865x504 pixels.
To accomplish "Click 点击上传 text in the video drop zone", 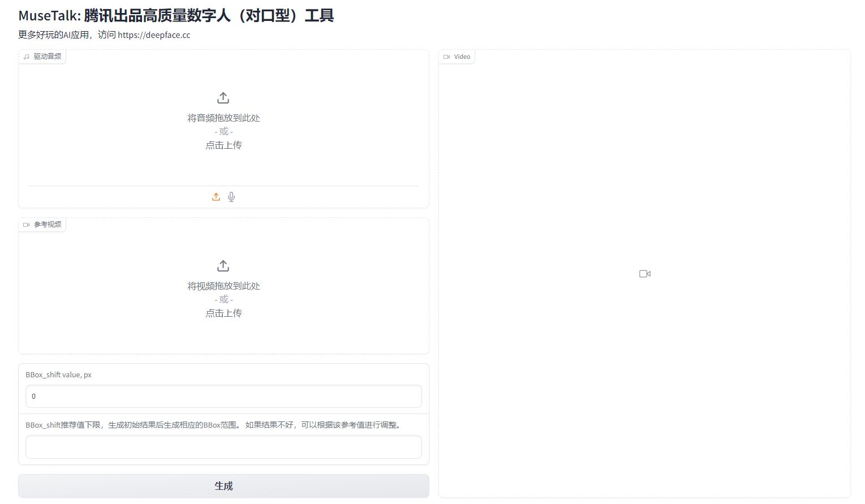I will (x=223, y=313).
